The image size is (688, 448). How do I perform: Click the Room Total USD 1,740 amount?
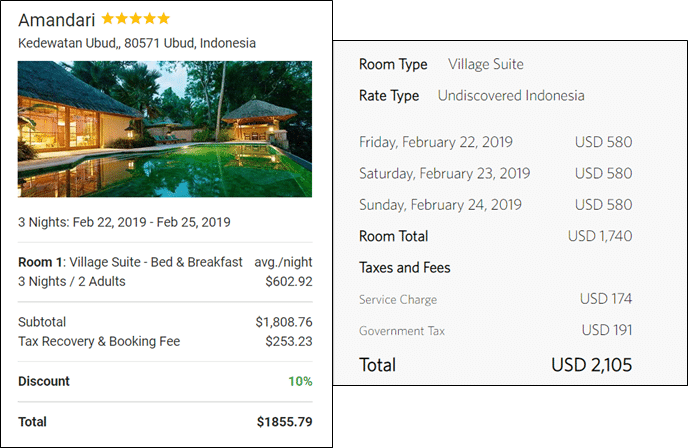600,237
